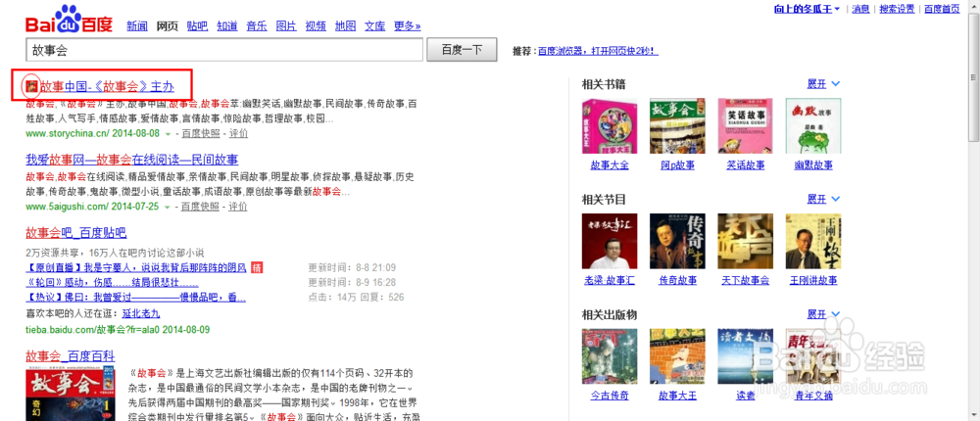Screen dimensions: 980x421
Task: Open the 地图 tab
Action: tap(345, 26)
